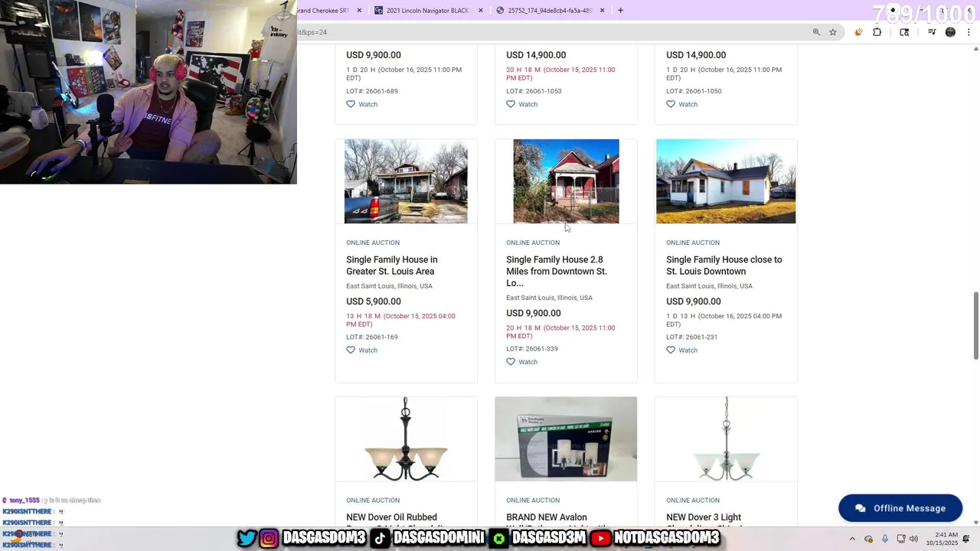The image size is (980, 551).
Task: Close the 2021 Lincoln Navigator BLACK tab
Action: (x=481, y=10)
